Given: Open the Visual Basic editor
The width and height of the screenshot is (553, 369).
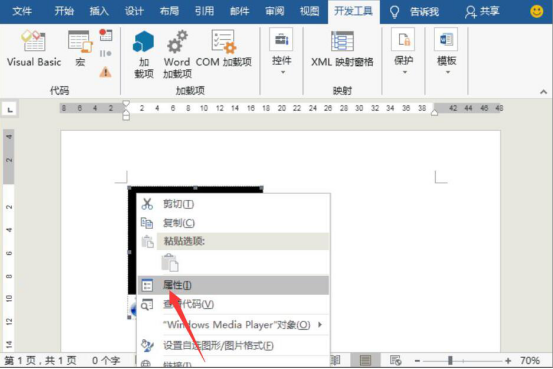Looking at the screenshot, I should (34, 49).
